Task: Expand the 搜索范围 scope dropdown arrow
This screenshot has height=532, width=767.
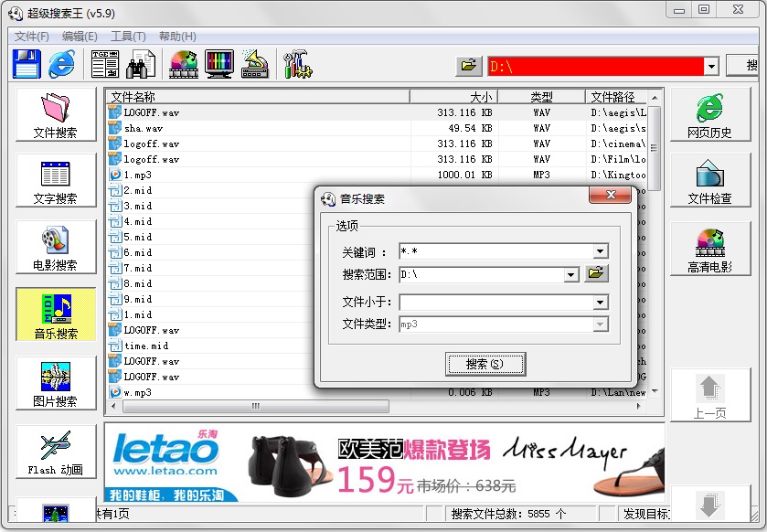Action: tap(571, 274)
